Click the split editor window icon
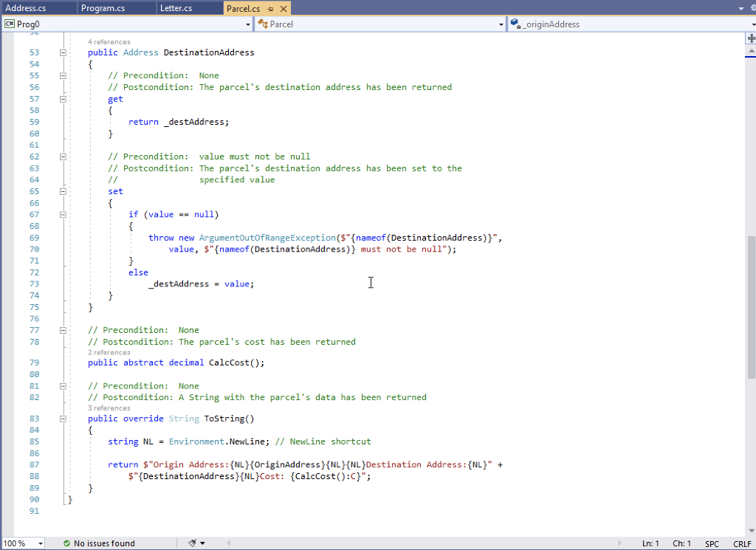 751,38
